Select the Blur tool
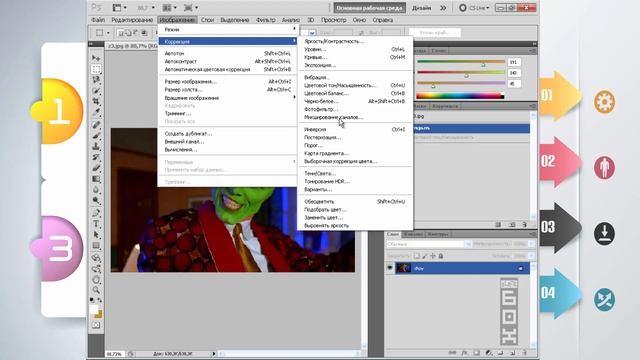640x360 pixels. (x=96, y=189)
